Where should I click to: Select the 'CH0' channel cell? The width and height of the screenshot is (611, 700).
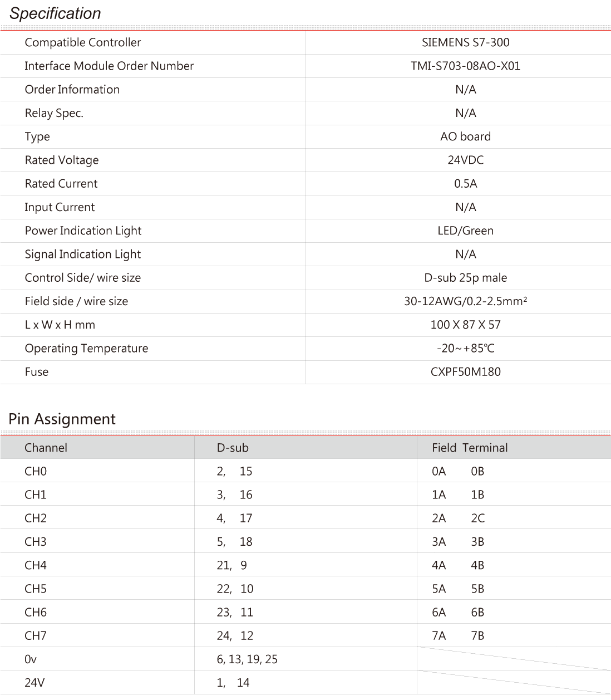[36, 471]
